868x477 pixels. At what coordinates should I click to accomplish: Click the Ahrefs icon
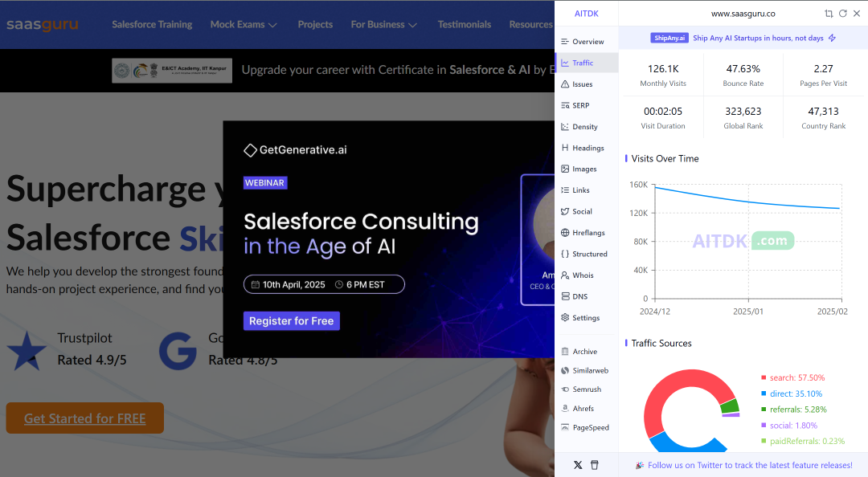click(x=565, y=409)
